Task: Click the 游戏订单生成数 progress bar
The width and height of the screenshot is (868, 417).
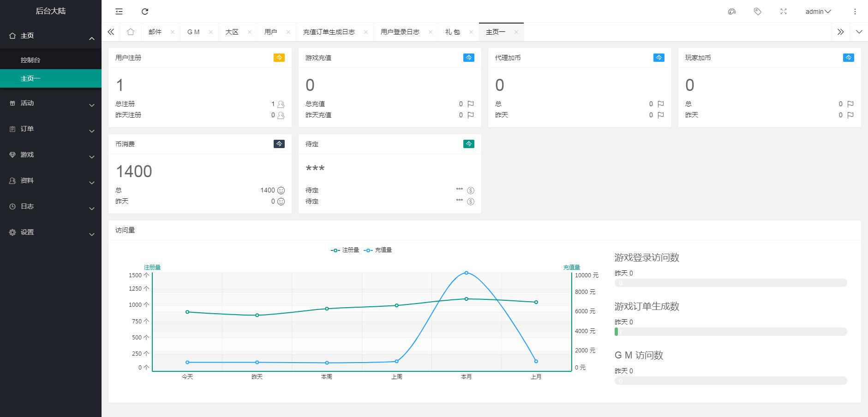Action: click(x=730, y=332)
